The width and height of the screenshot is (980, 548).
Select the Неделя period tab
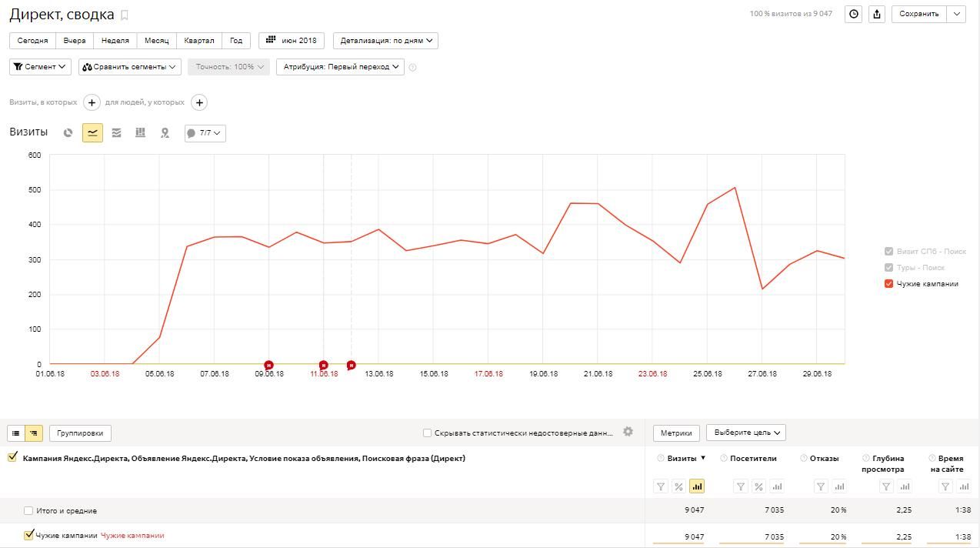tap(115, 41)
